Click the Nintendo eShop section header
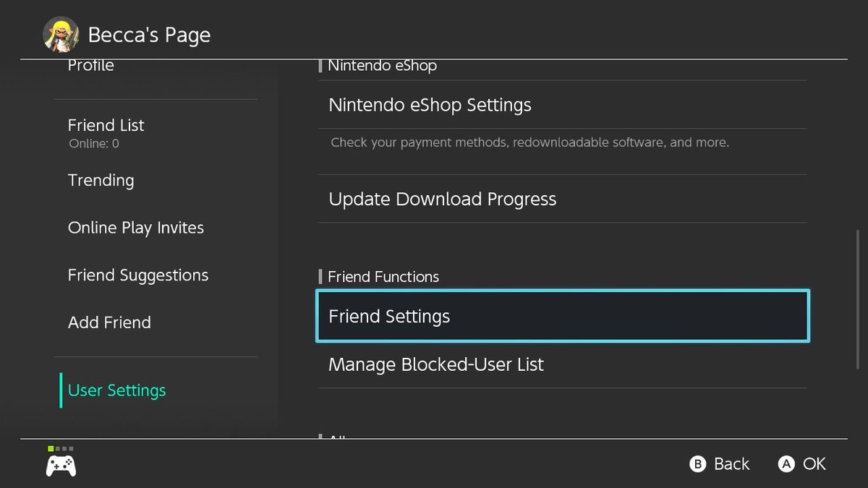The width and height of the screenshot is (868, 488). click(382, 65)
